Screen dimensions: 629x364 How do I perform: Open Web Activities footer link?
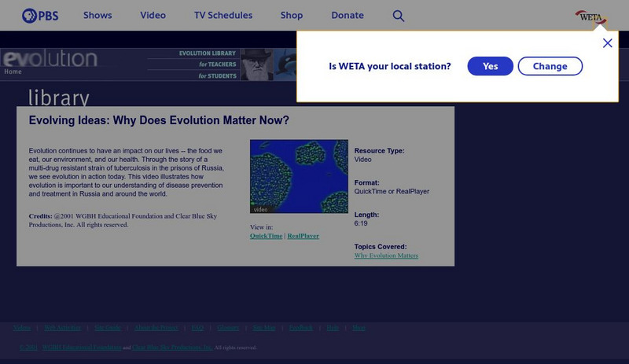[62, 328]
